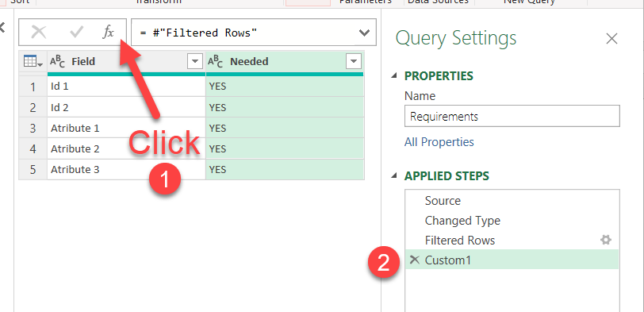Open the All Properties link

(439, 142)
